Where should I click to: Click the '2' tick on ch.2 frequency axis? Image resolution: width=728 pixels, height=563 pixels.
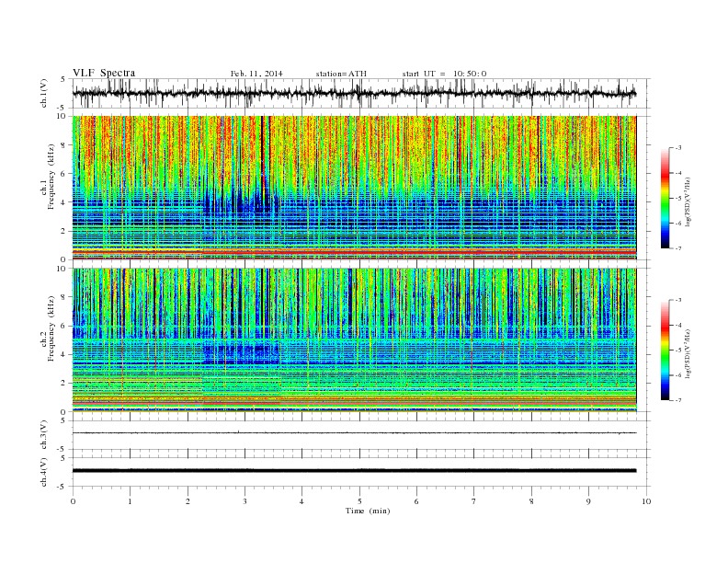(63, 384)
